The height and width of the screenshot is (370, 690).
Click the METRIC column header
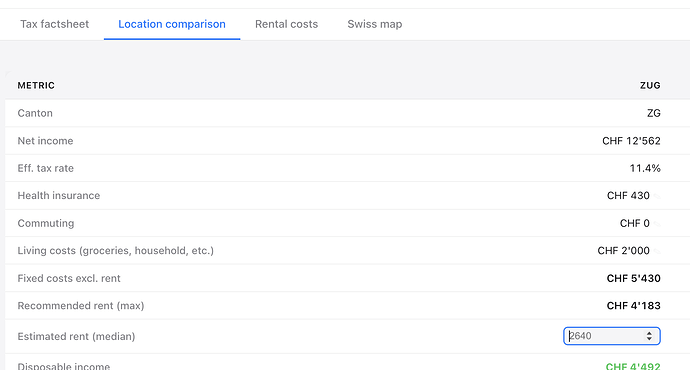pos(36,85)
